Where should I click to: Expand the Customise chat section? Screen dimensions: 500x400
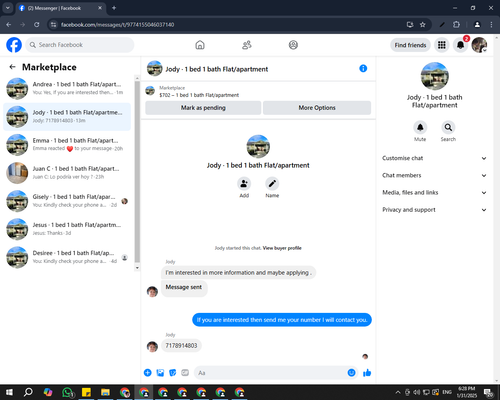click(x=434, y=158)
